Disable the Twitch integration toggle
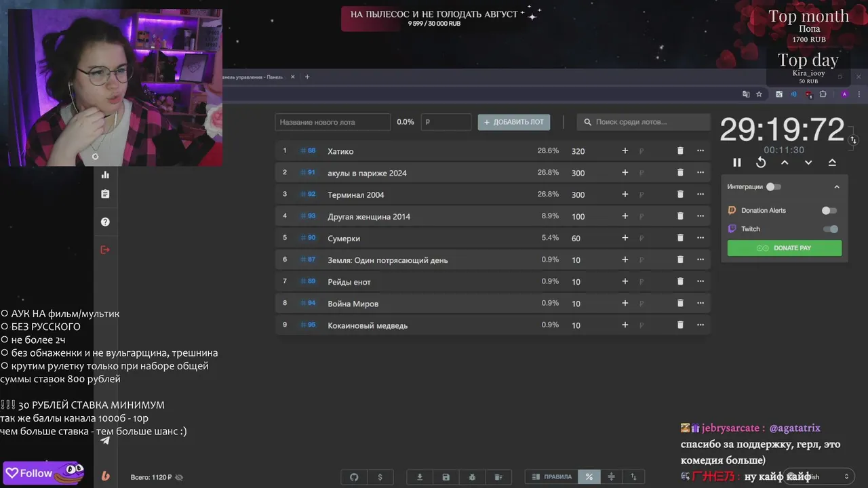The image size is (868, 488). (831, 229)
